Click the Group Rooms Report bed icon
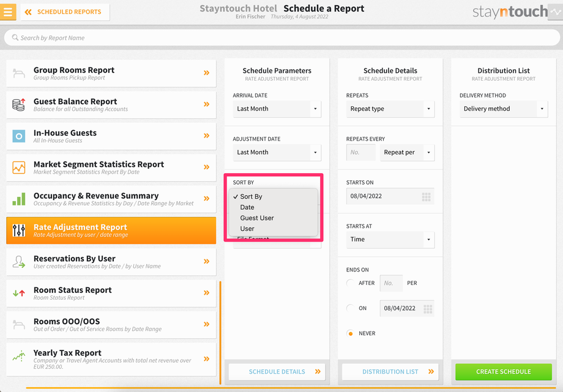Image resolution: width=563 pixels, height=392 pixels. (x=19, y=73)
